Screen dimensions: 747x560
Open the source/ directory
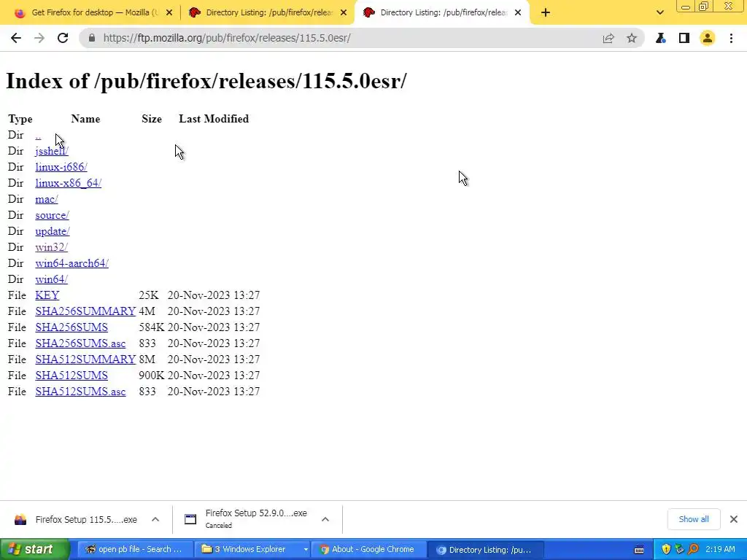pos(52,215)
